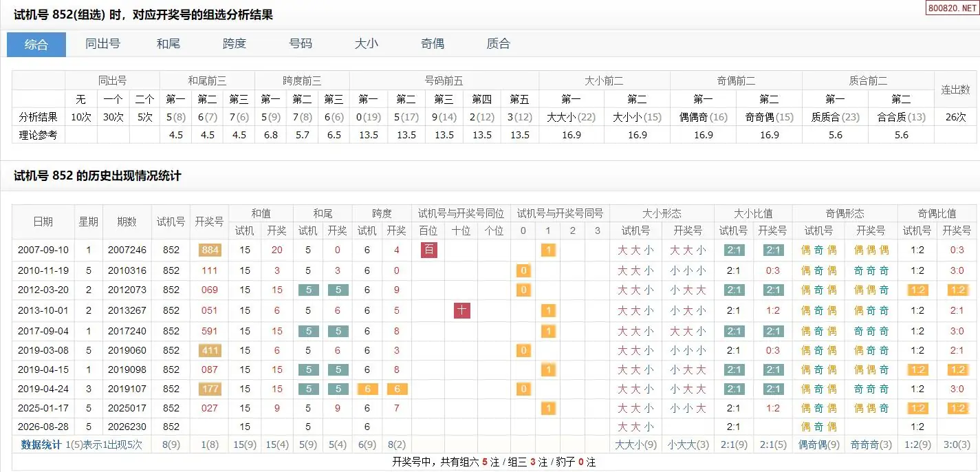Click highlighted draw number 411
980x472 pixels.
point(210,351)
